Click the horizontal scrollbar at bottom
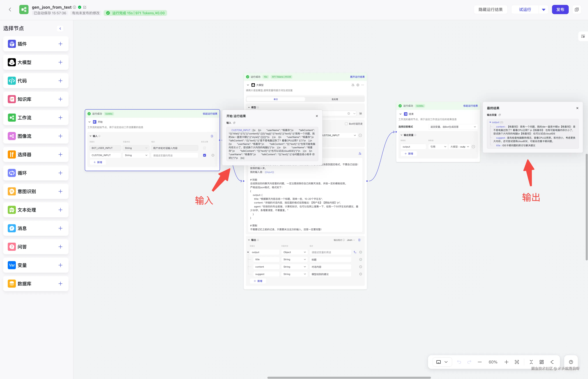This screenshot has width=588, height=379. pos(349,378)
